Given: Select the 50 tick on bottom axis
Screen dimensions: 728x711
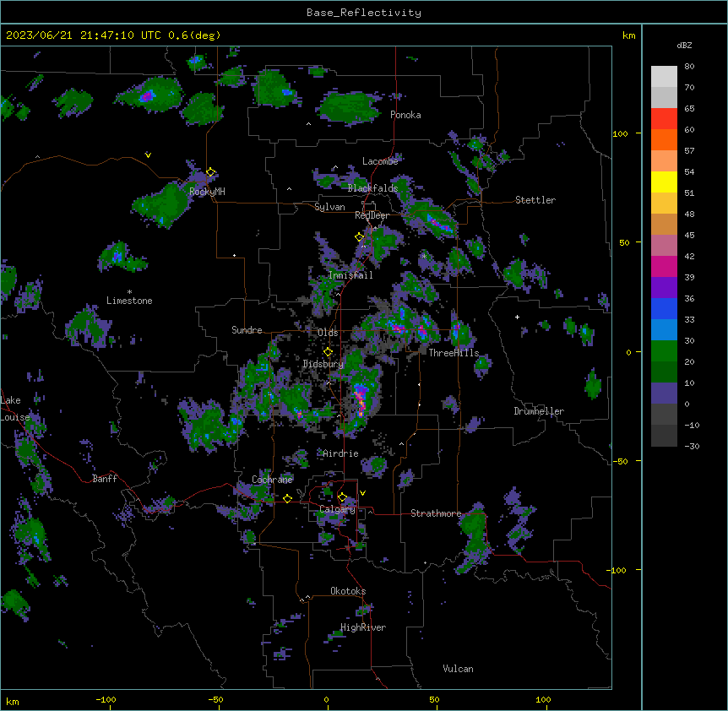Looking at the screenshot, I should (x=434, y=699).
